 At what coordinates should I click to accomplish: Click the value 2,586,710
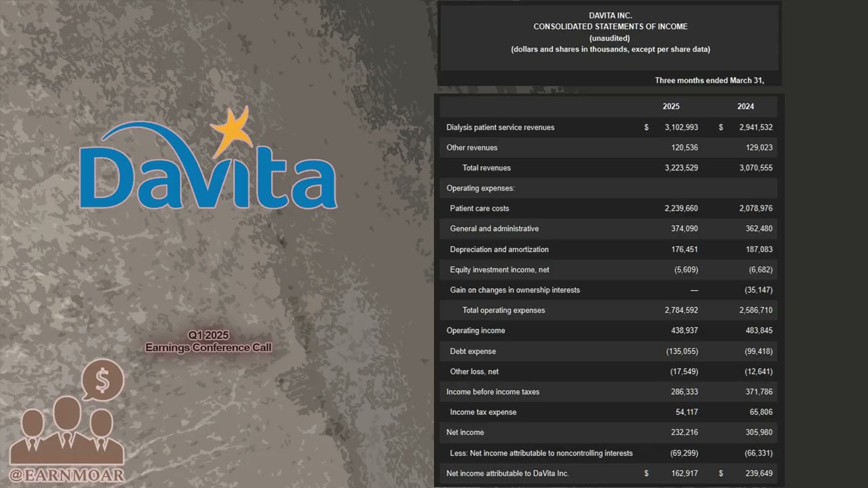(x=755, y=310)
